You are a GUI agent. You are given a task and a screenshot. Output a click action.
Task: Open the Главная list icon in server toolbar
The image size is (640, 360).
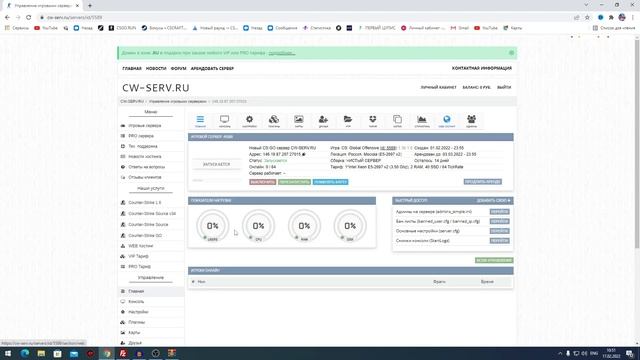200,121
